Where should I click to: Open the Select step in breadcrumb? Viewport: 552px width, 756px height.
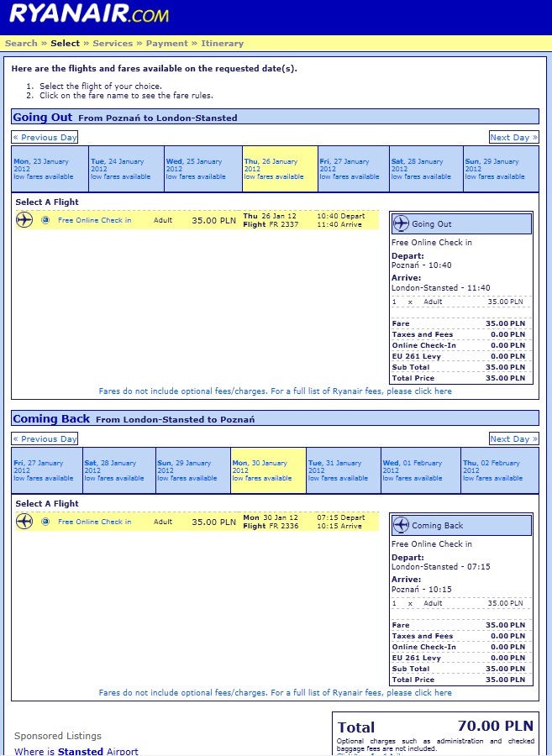pos(65,43)
